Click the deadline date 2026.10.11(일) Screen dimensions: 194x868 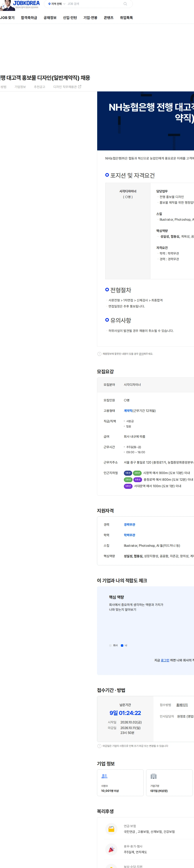pyautogui.click(x=131, y=728)
